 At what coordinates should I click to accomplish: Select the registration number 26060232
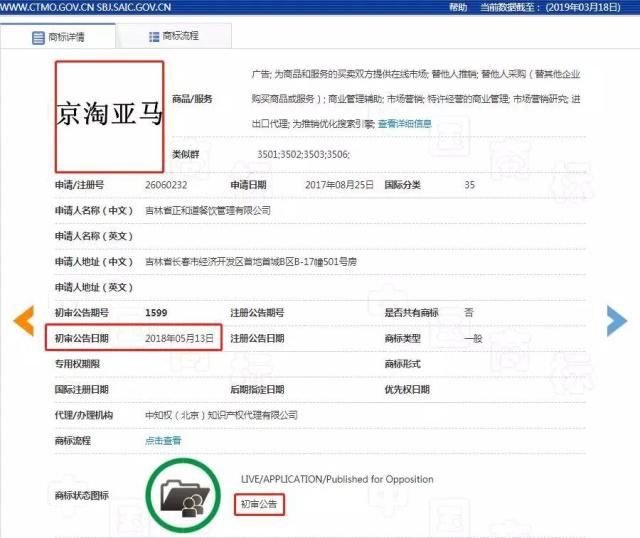(166, 185)
